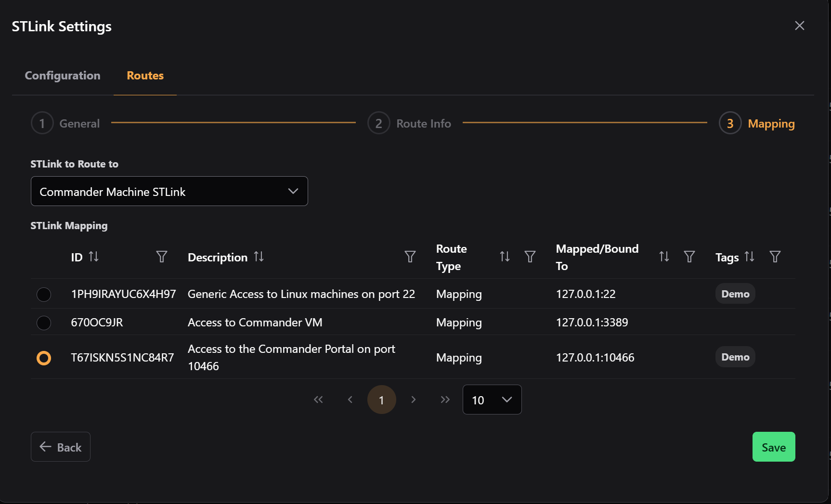Click the Route Type column header
Viewport: 831px width, 504px height.
(452, 257)
